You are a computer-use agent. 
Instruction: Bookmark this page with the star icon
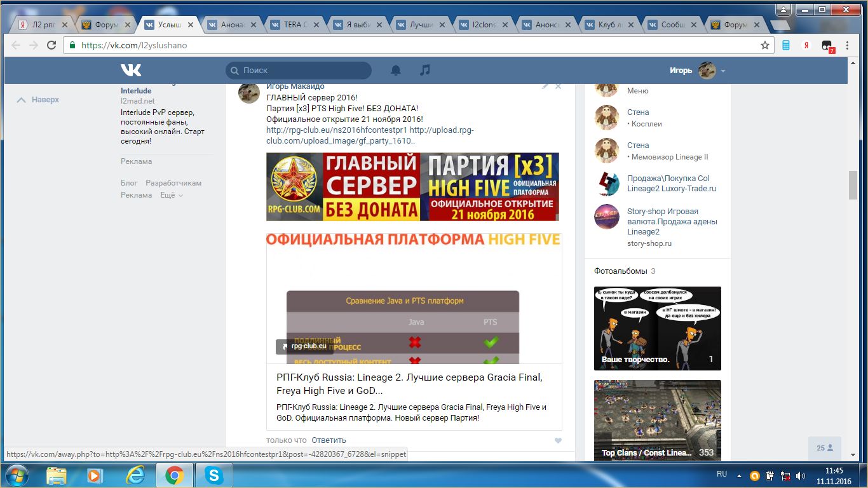coord(765,45)
